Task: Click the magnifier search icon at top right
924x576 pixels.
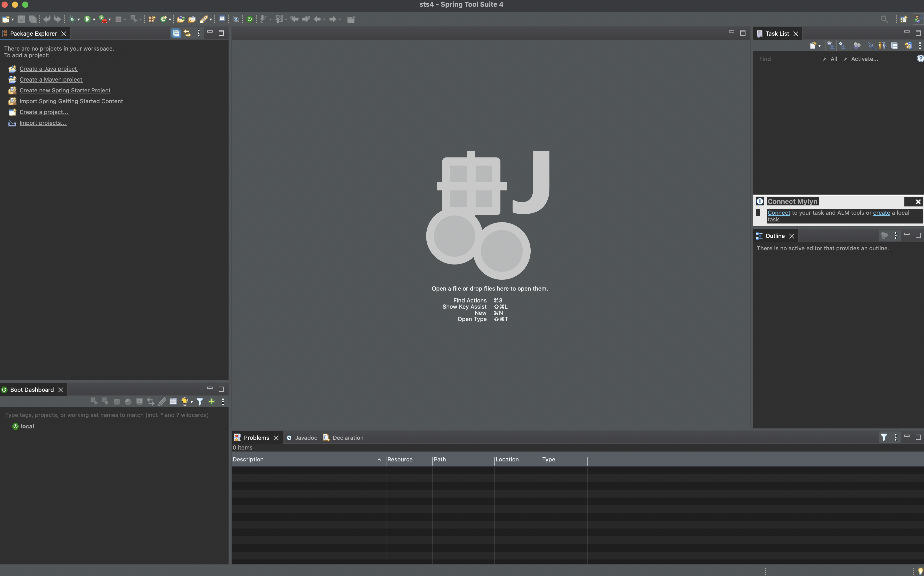Action: (884, 19)
